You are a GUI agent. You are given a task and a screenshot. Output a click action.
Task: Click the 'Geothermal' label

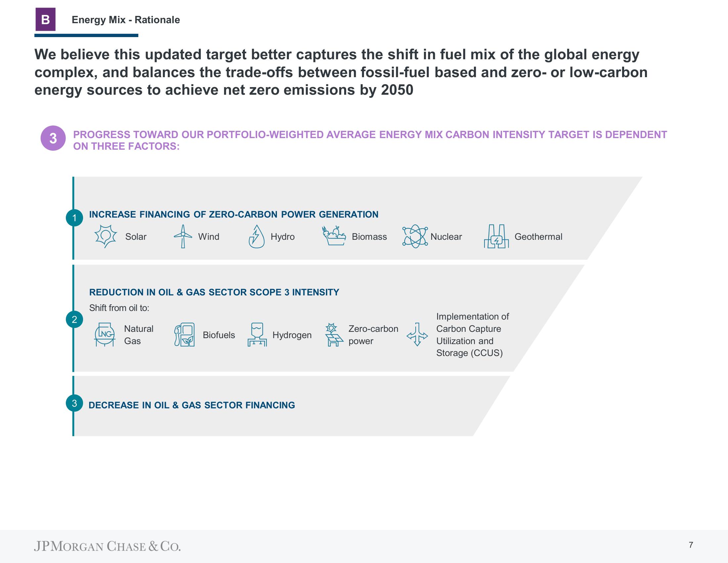pos(538,236)
